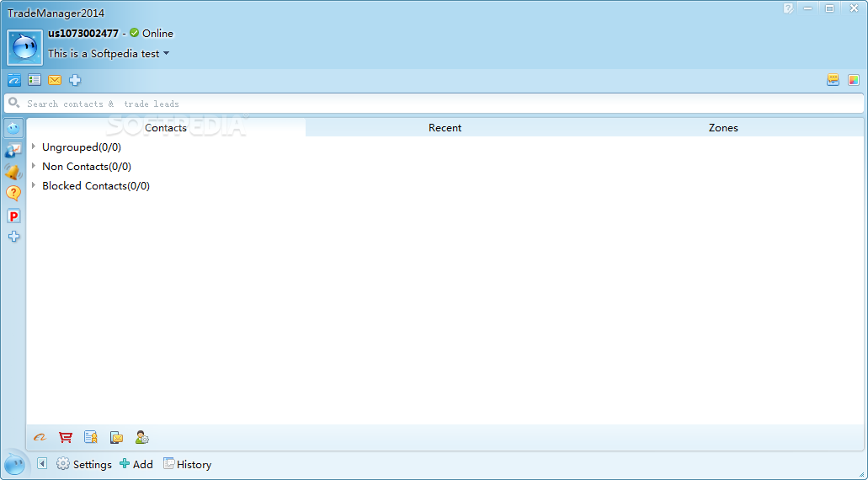Open the colorful skin theme icon
Image resolution: width=868 pixels, height=480 pixels.
pos(854,80)
